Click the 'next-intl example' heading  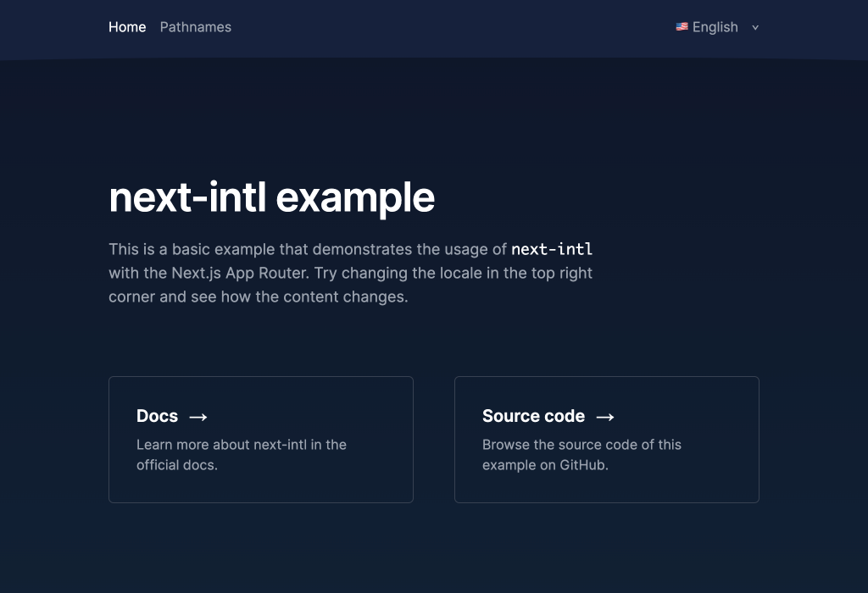coord(272,198)
